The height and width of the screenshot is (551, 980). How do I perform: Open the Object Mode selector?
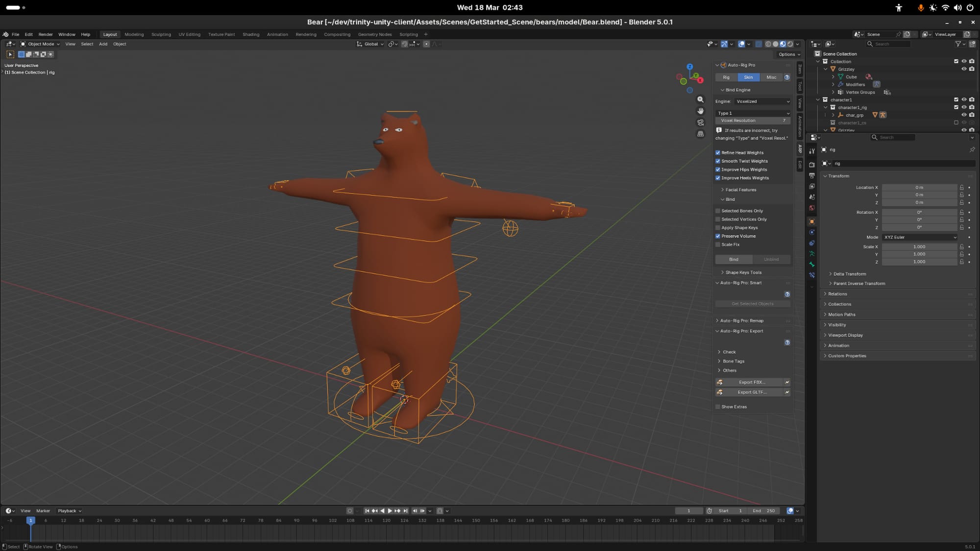click(40, 44)
